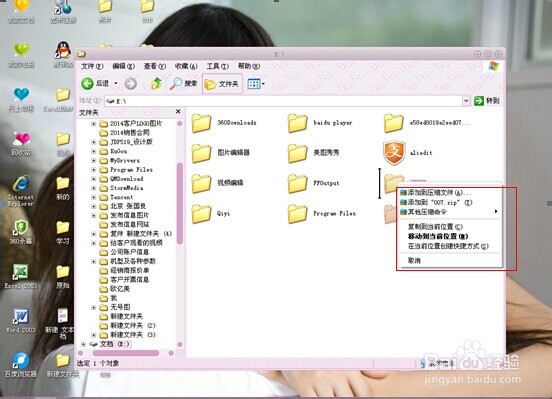Open the 编辑(E) menu

pos(124,66)
